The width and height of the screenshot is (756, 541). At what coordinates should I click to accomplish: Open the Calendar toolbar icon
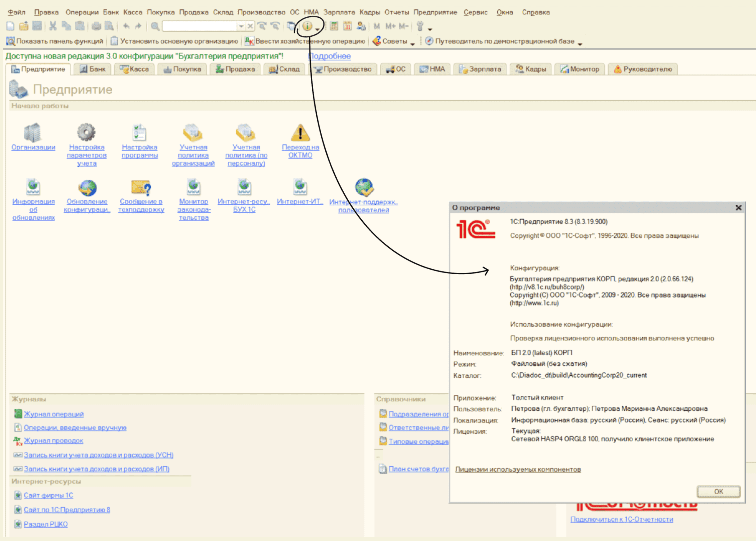point(348,26)
